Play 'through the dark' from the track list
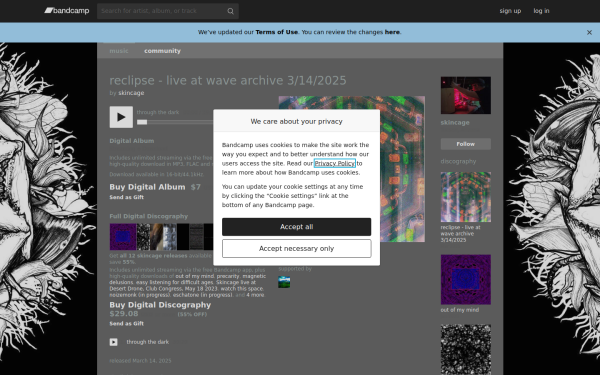600x375 pixels. [x=114, y=342]
